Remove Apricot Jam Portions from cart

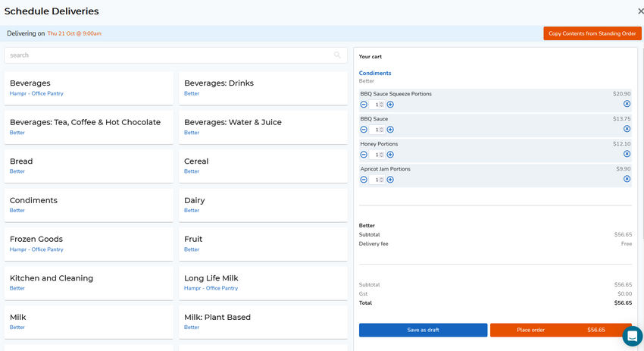point(627,179)
